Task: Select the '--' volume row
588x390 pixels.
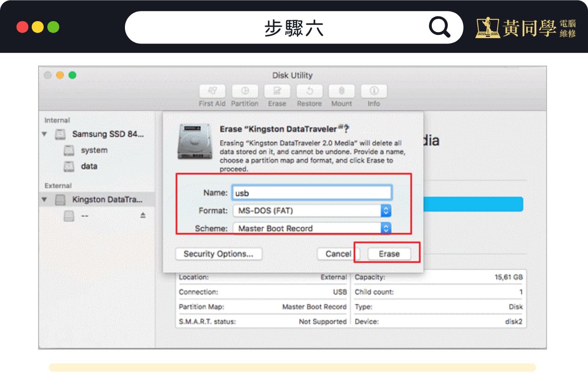Action: [97, 216]
